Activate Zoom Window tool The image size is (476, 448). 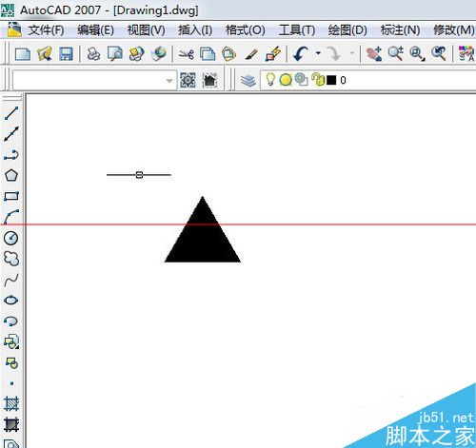pos(417,53)
